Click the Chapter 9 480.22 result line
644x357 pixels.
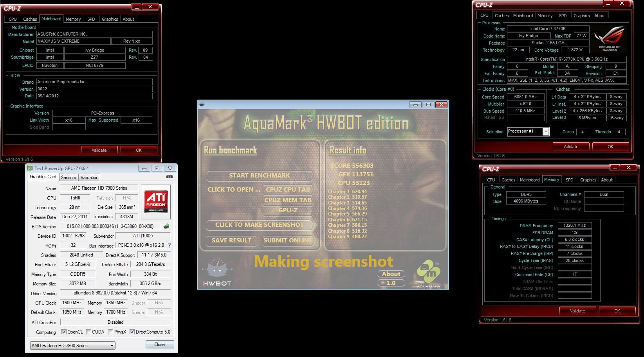(347, 237)
